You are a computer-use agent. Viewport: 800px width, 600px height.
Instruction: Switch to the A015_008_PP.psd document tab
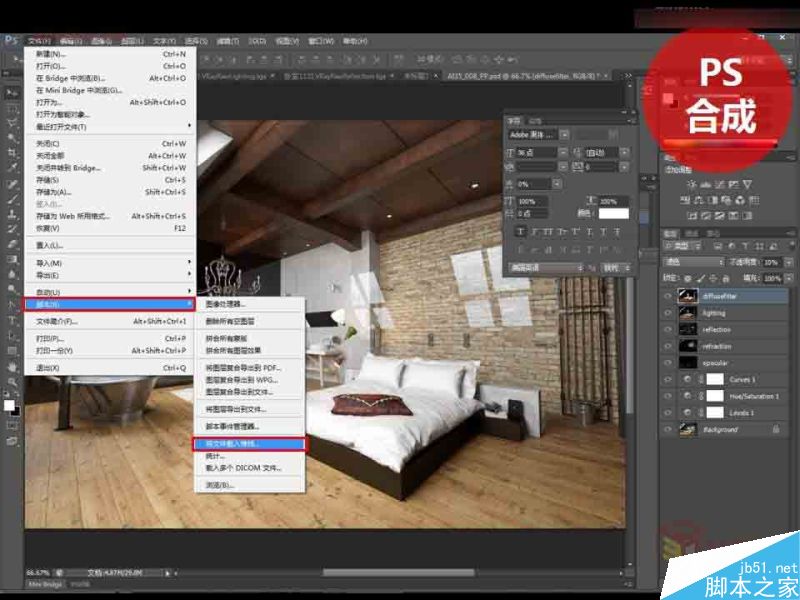click(x=528, y=76)
